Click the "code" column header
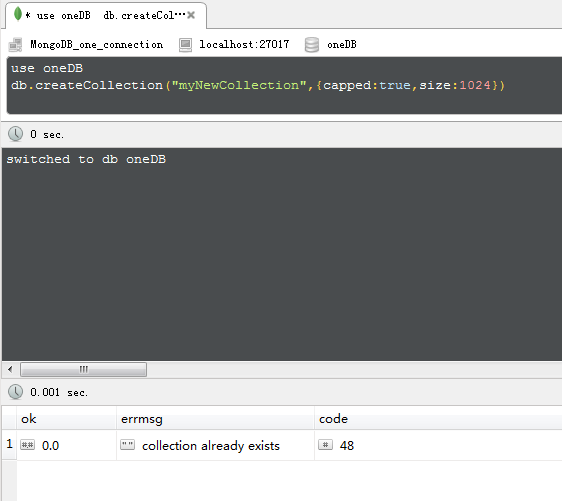This screenshot has height=501, width=562. coord(438,419)
